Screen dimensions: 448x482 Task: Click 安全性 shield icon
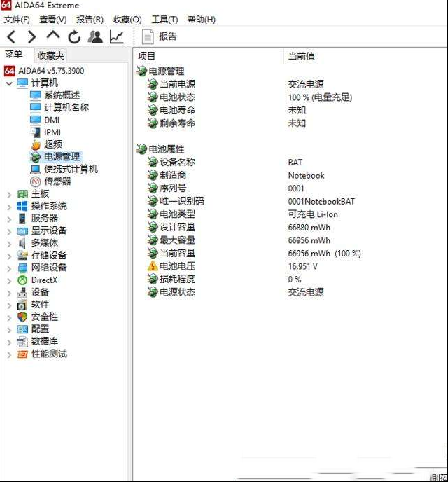click(22, 317)
